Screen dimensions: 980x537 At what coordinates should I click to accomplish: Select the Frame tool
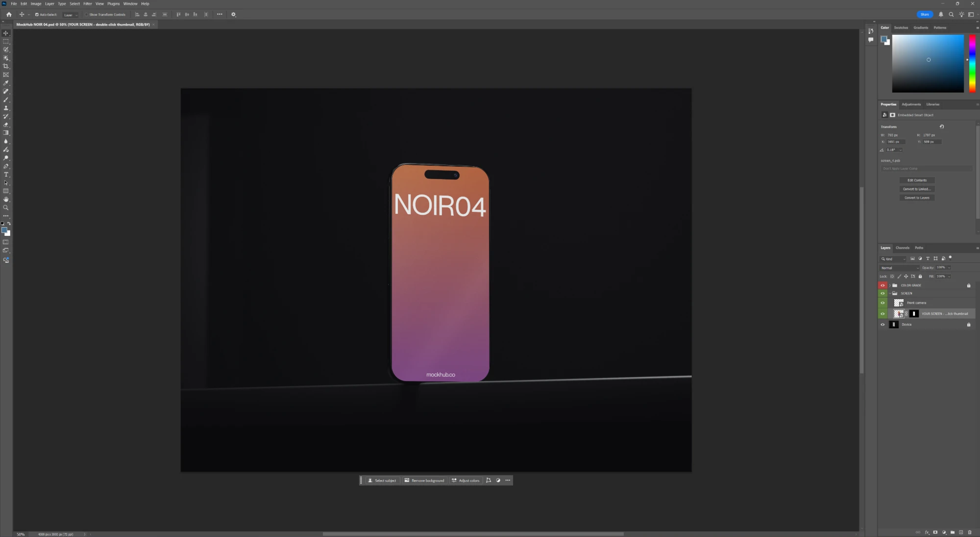[x=6, y=75]
